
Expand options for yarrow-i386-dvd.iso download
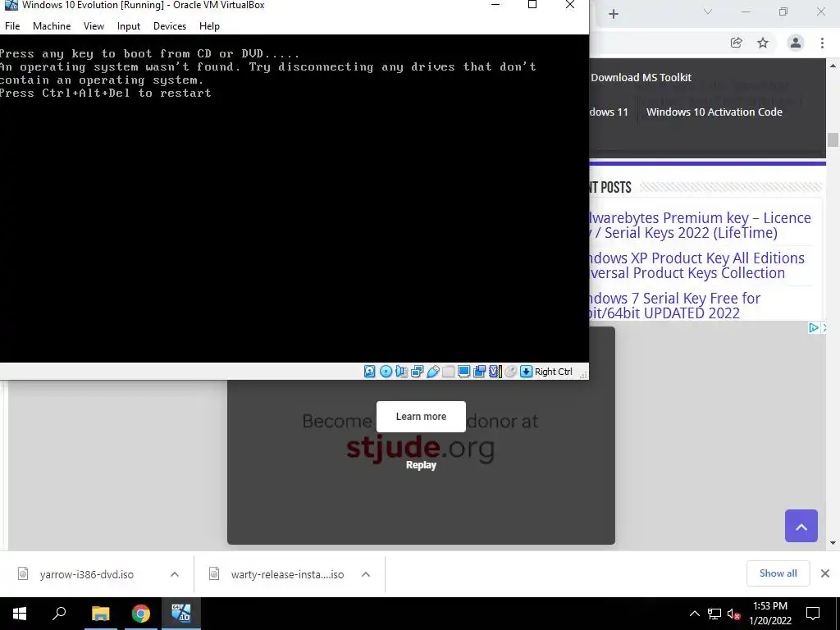(x=175, y=574)
